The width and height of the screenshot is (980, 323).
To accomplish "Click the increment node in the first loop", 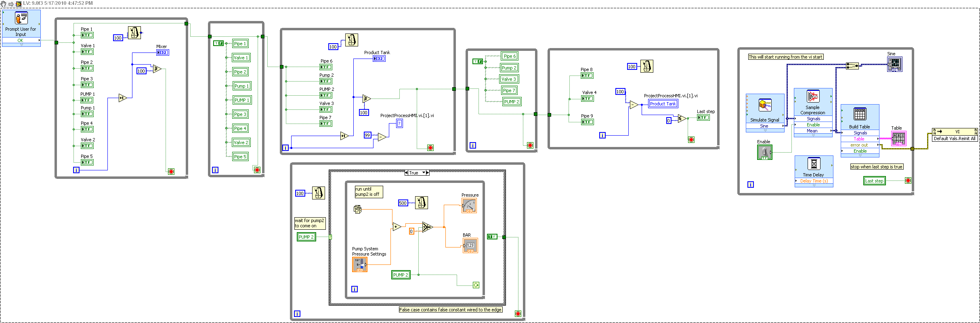I will click(123, 98).
